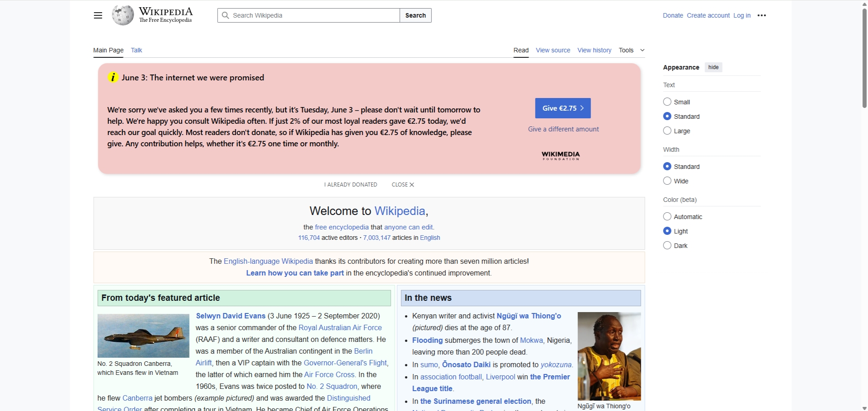Switch to the Talk tab

pyautogui.click(x=137, y=50)
